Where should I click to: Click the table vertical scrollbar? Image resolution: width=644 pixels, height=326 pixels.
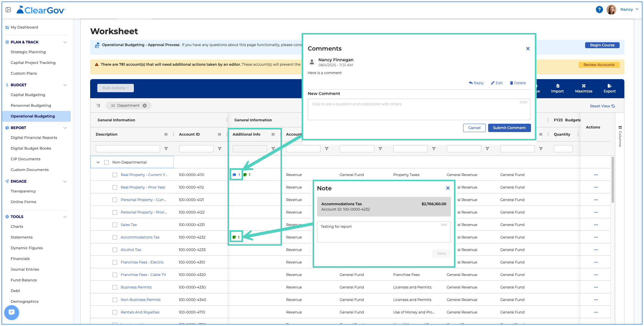tap(612, 180)
